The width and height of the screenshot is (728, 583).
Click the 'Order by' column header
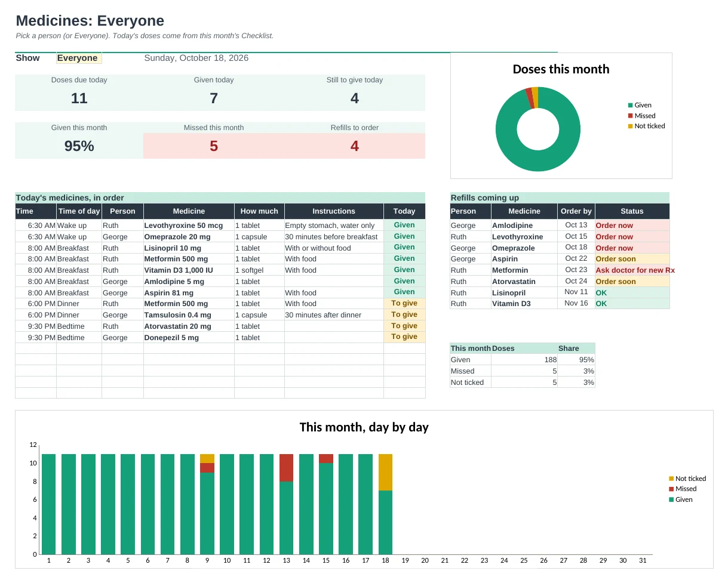(576, 211)
